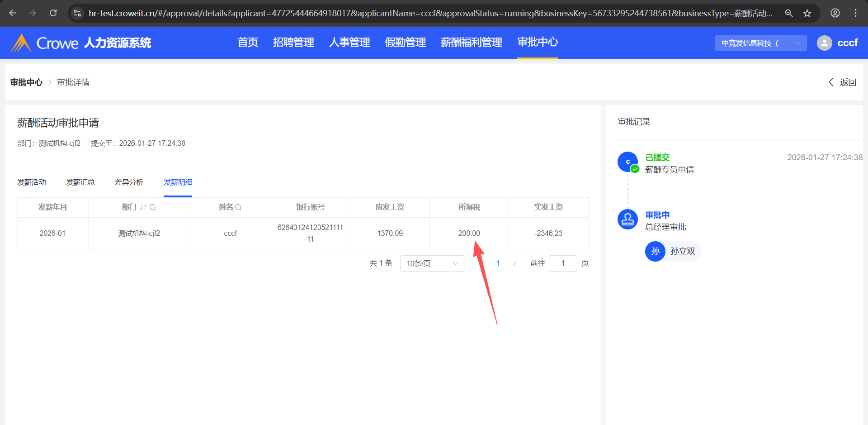The height and width of the screenshot is (425, 868).
Task: Click the department column search icon
Action: pos(153,207)
